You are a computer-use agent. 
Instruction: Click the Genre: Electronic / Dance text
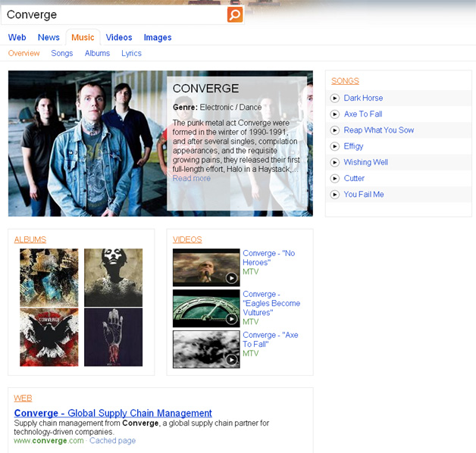pos(217,107)
